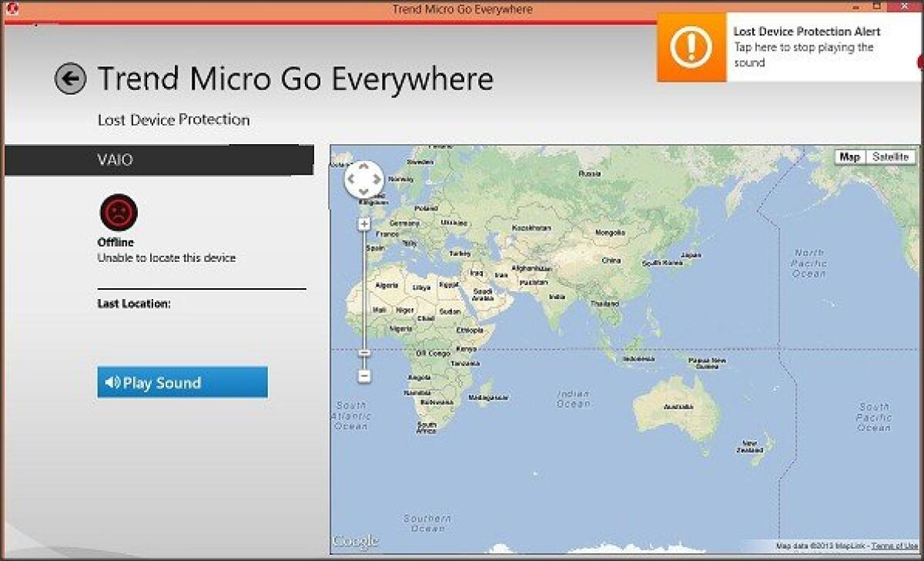
Task: Click the pan down arrow on the map
Action: pyautogui.click(x=363, y=190)
